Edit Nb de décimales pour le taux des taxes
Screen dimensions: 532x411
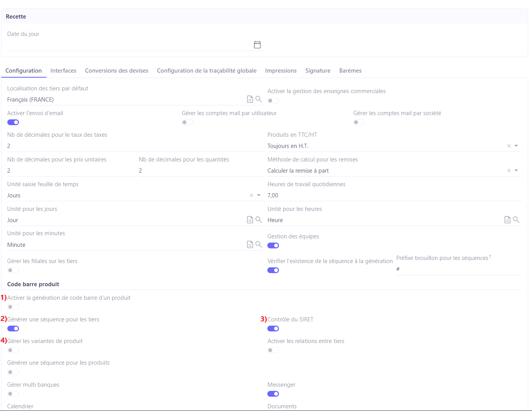(x=136, y=146)
